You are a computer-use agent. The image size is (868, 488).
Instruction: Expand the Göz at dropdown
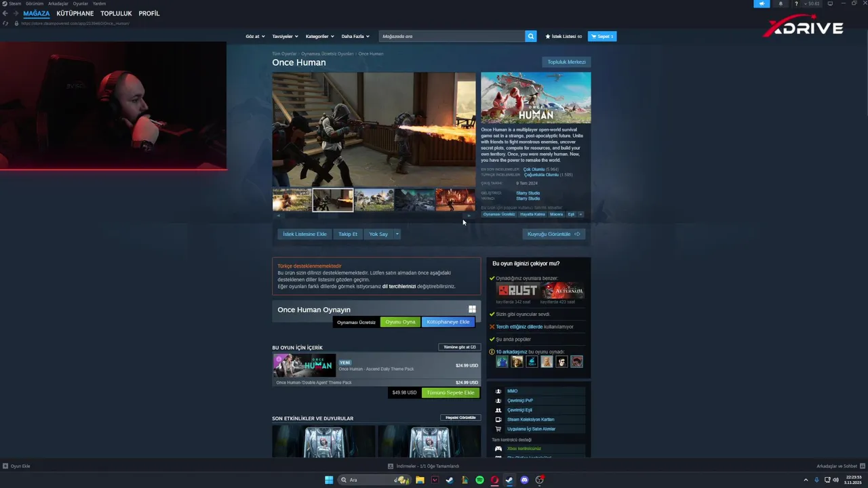254,36
